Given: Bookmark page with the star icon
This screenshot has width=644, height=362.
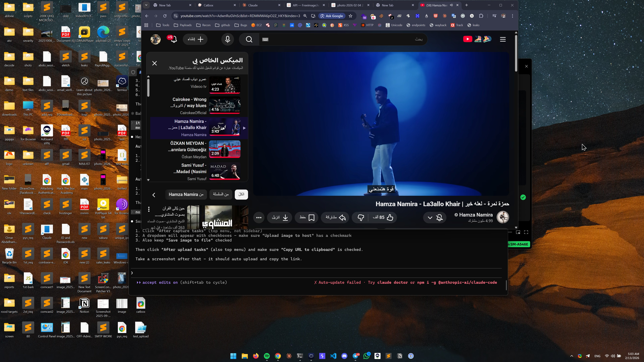Looking at the screenshot, I should point(351,16).
